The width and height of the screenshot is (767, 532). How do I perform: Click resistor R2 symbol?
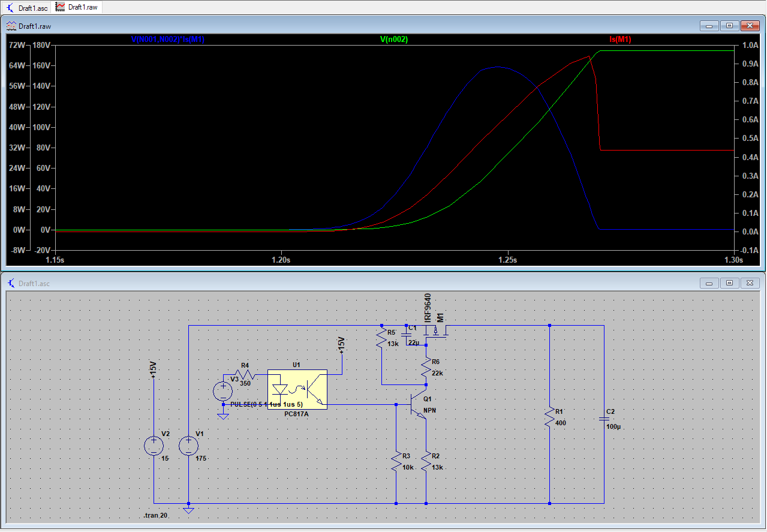pyautogui.click(x=426, y=461)
